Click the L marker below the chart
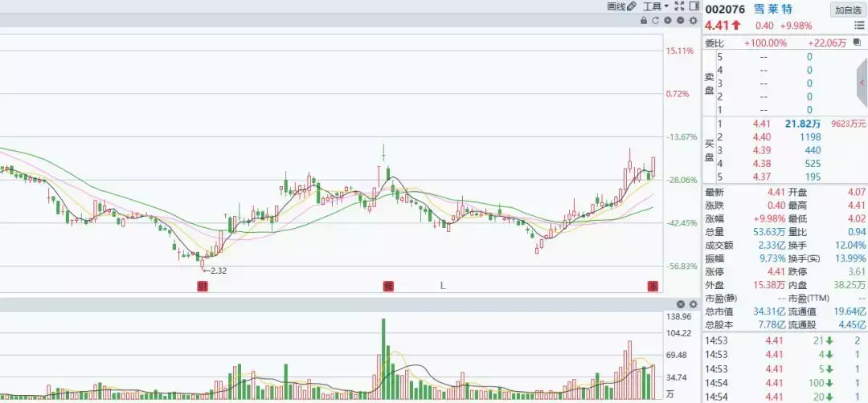Image resolution: width=868 pixels, height=403 pixels. tap(443, 286)
